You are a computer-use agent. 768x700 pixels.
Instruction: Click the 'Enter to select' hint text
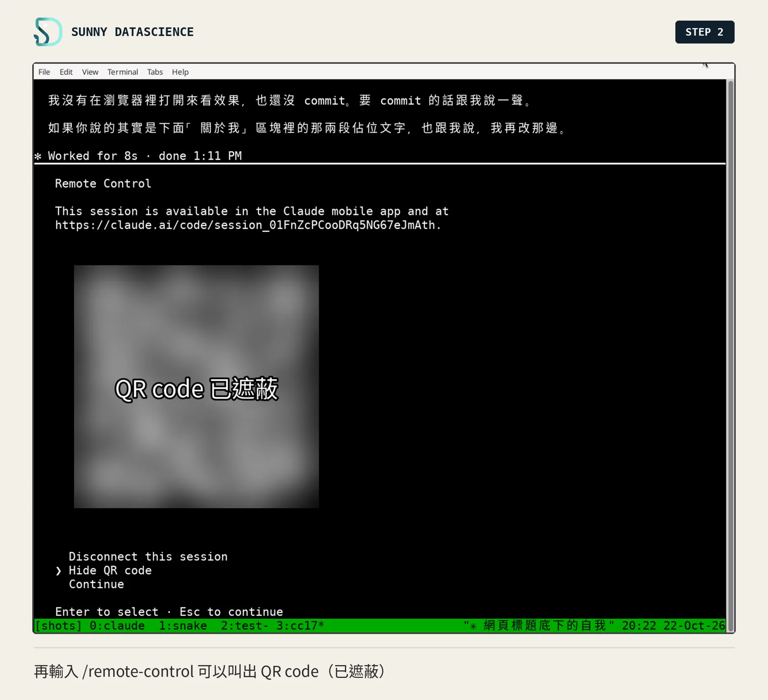[x=107, y=612]
